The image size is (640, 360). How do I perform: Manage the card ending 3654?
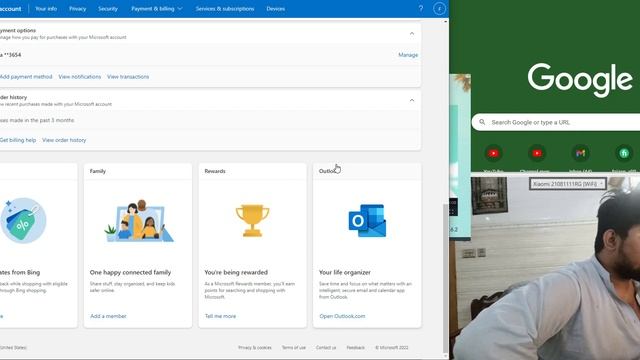[x=408, y=55]
